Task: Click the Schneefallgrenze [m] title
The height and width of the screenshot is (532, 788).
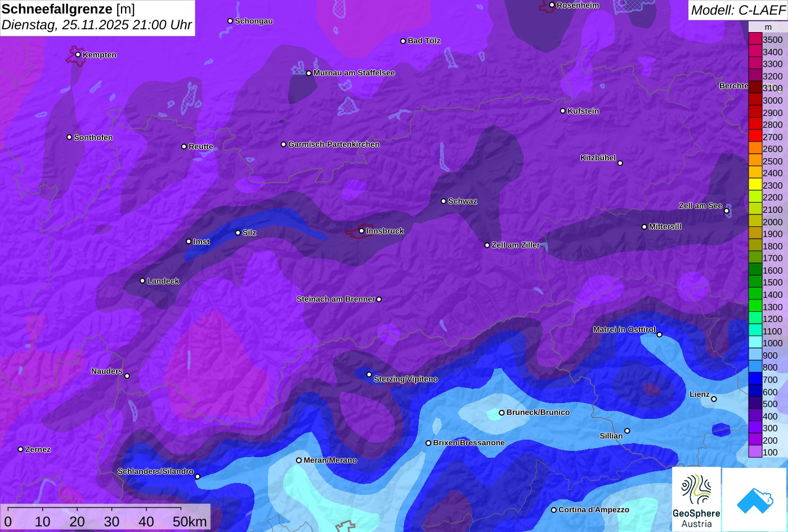Action: pos(68,8)
